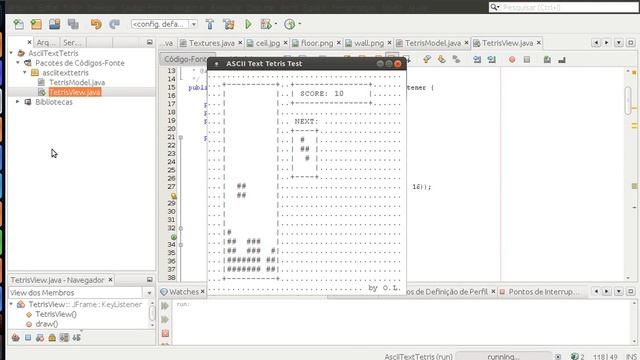Open the ceil.jpg editor tab
Screen dimensions: 640x360
(x=268, y=43)
